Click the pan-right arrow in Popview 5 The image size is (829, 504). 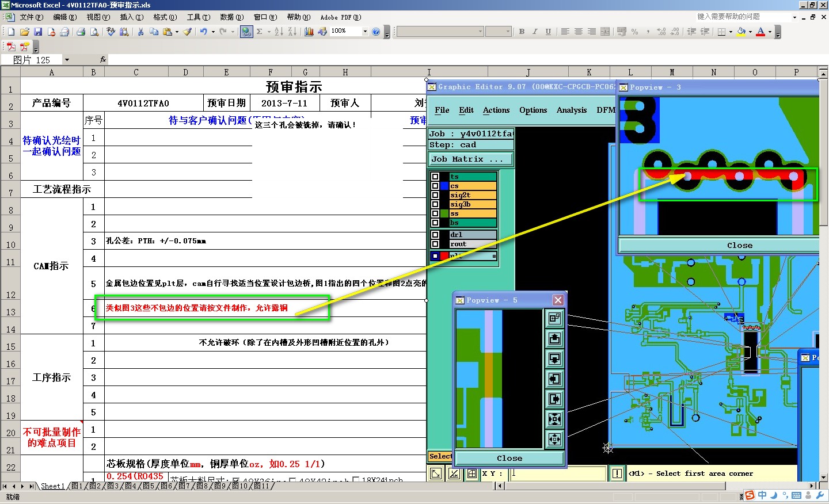coord(554,399)
